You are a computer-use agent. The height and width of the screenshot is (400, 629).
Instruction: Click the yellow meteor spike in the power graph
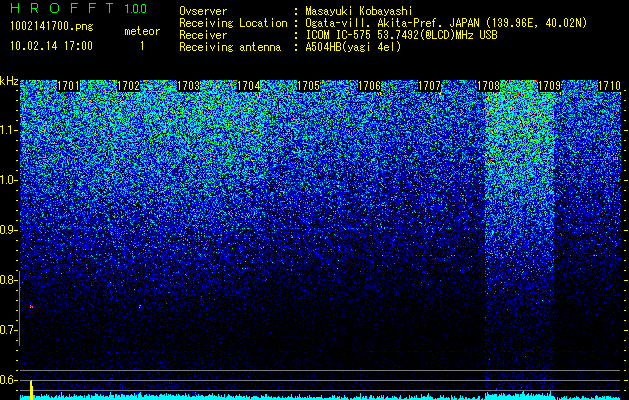pos(31,389)
